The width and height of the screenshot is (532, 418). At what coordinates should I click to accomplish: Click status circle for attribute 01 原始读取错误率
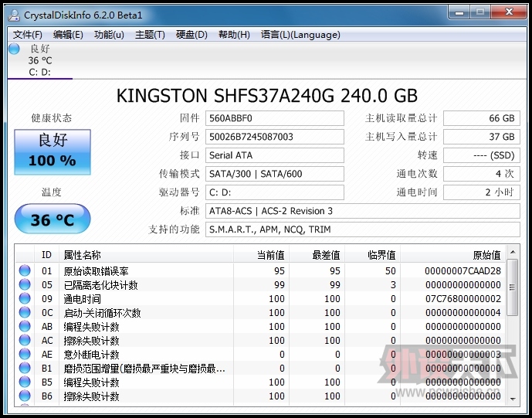(25, 270)
